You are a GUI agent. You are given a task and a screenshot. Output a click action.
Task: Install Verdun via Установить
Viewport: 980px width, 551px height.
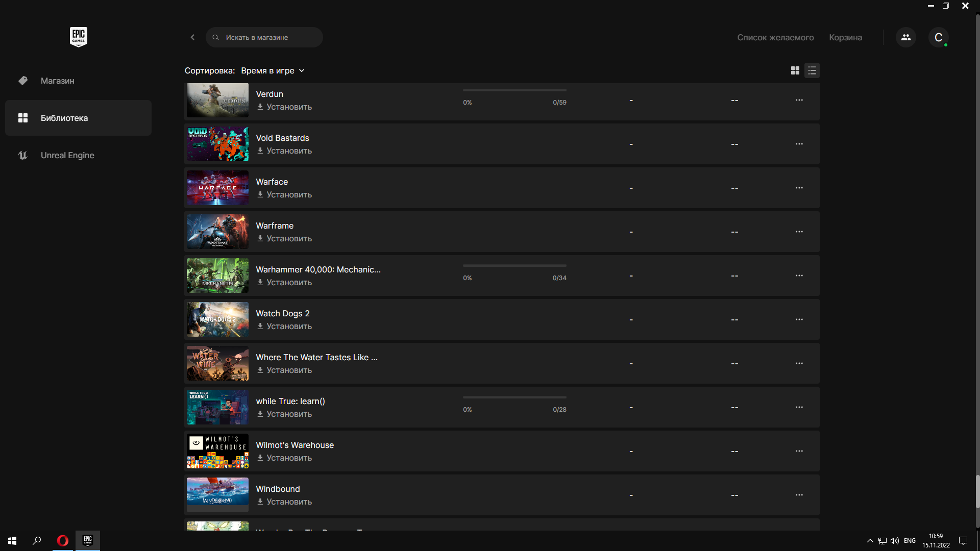pyautogui.click(x=284, y=107)
